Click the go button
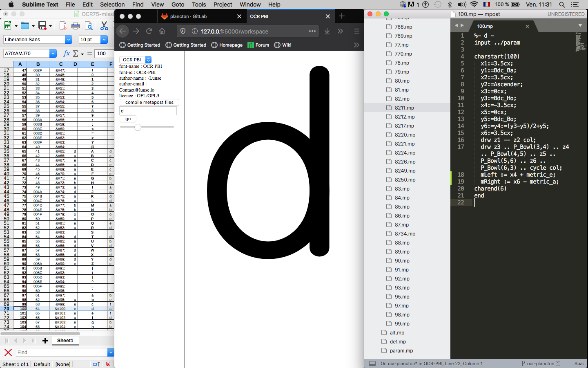This screenshot has width=588, height=368. [128, 119]
